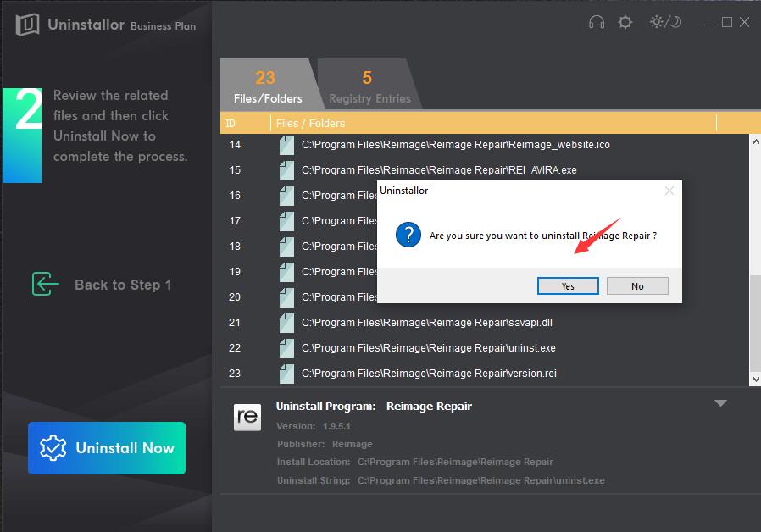Click the file icon in row 19
The image size is (761, 532).
286,272
